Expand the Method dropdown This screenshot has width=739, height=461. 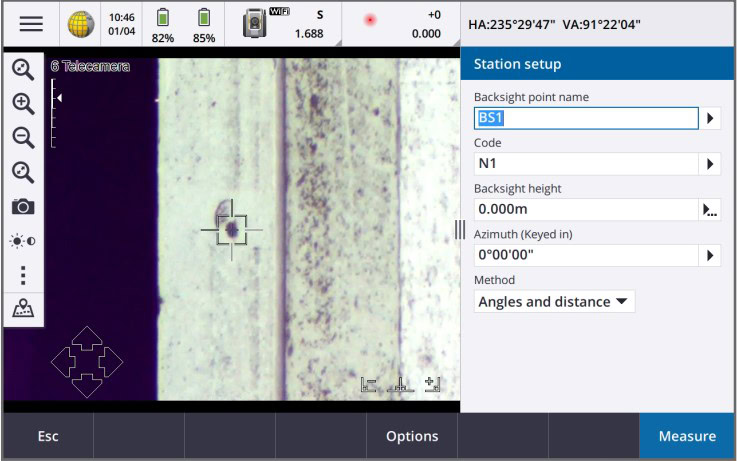pyautogui.click(x=554, y=302)
